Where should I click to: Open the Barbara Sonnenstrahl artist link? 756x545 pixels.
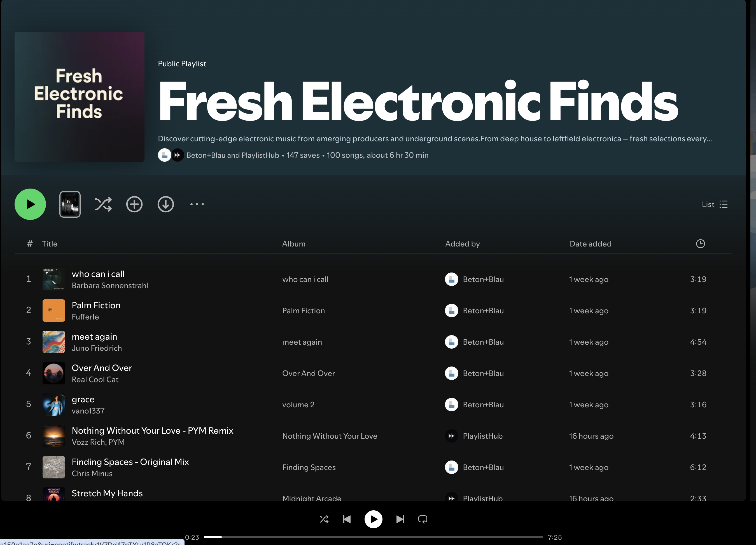110,285
